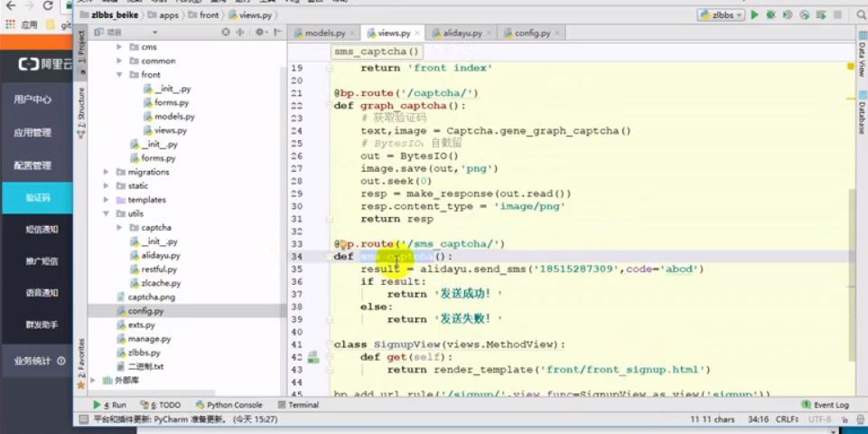Click the project panel settings gear icon

260,32
